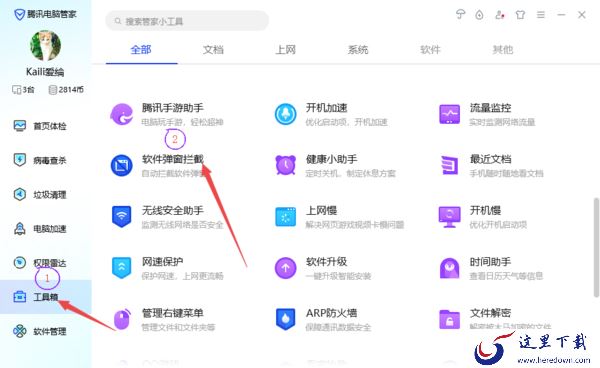
Task: Click the vertical scrollbar thumb
Action: pos(596,248)
